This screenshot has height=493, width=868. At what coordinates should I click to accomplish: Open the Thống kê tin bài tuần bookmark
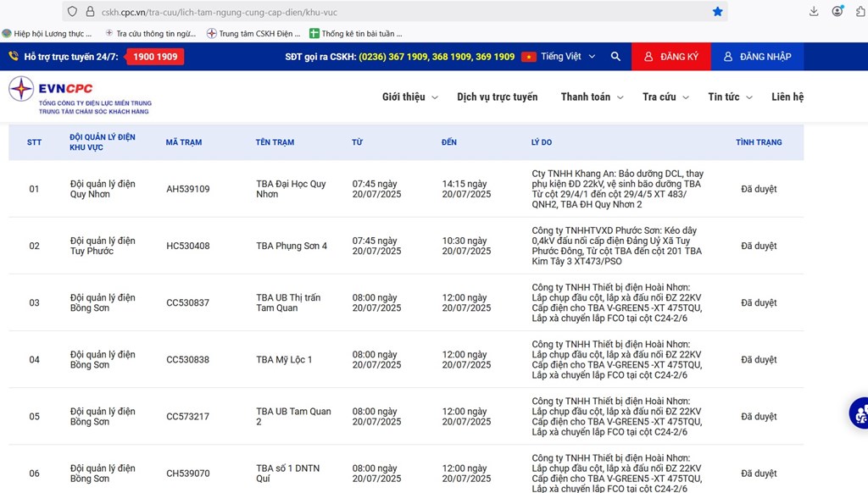pyautogui.click(x=356, y=34)
